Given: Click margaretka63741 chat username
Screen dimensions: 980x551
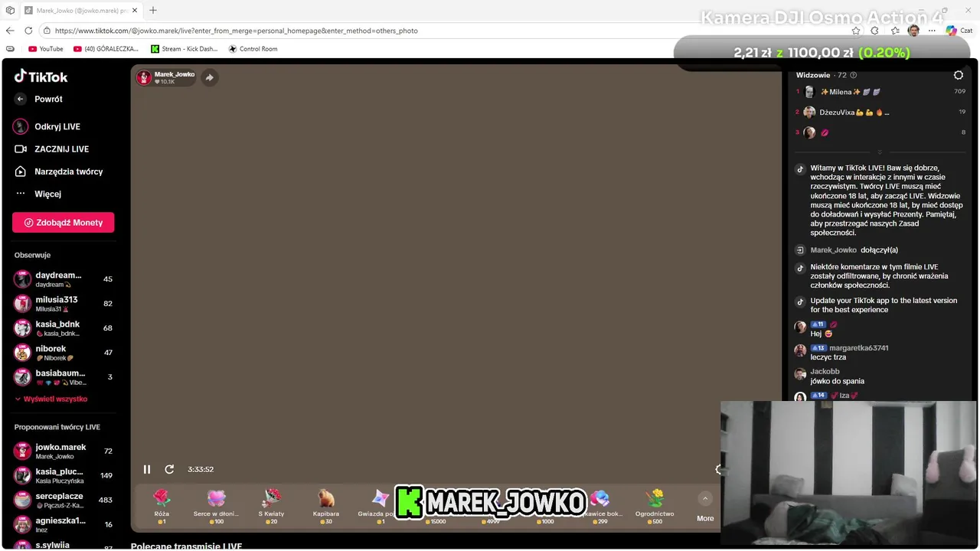Looking at the screenshot, I should pos(858,347).
